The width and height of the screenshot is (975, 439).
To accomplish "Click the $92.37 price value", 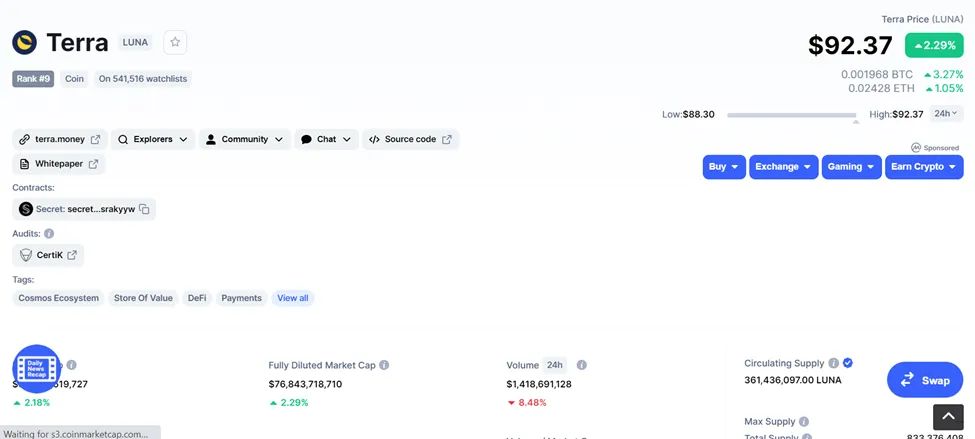I will click(850, 45).
